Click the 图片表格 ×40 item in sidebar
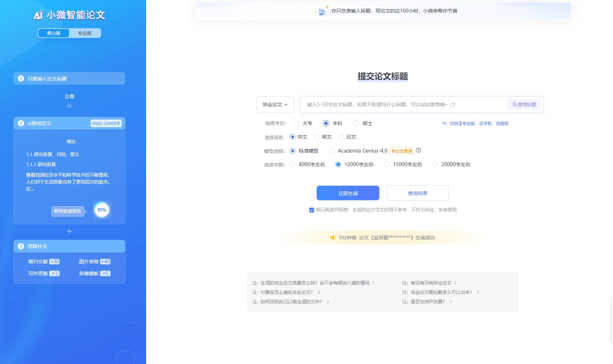Image resolution: width=613 pixels, height=364 pixels. [94, 261]
